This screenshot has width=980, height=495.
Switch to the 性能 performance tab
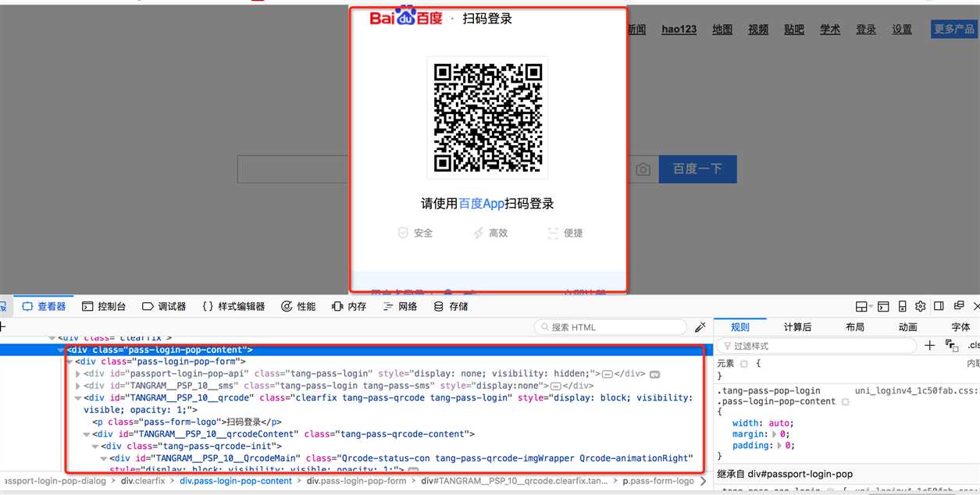click(298, 307)
